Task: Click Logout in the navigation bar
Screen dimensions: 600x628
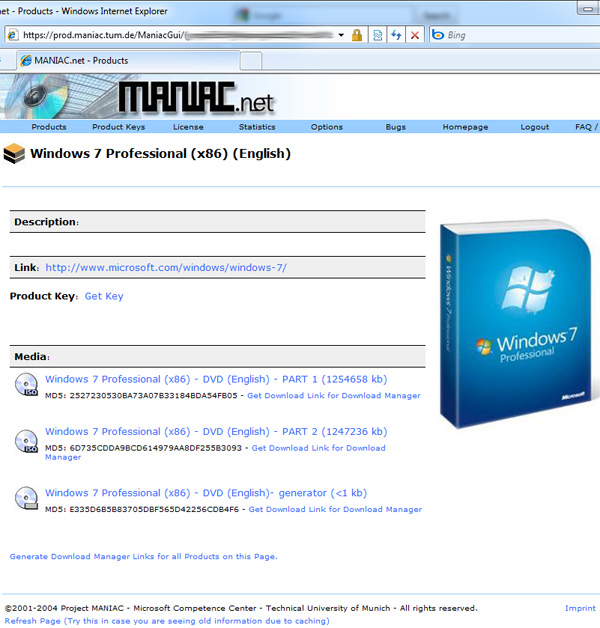Action: click(535, 127)
